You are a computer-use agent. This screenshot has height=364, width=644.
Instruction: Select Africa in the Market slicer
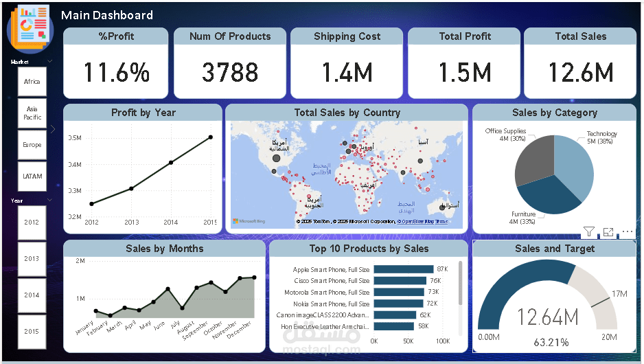(x=32, y=81)
